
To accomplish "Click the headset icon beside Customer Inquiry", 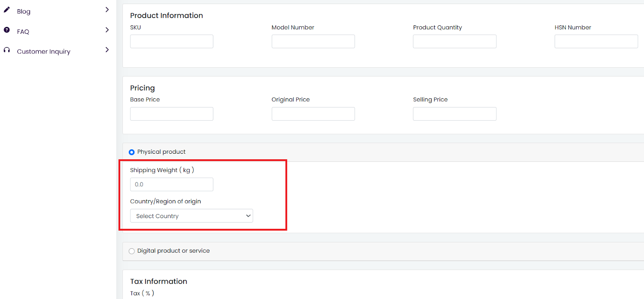I will [x=7, y=50].
